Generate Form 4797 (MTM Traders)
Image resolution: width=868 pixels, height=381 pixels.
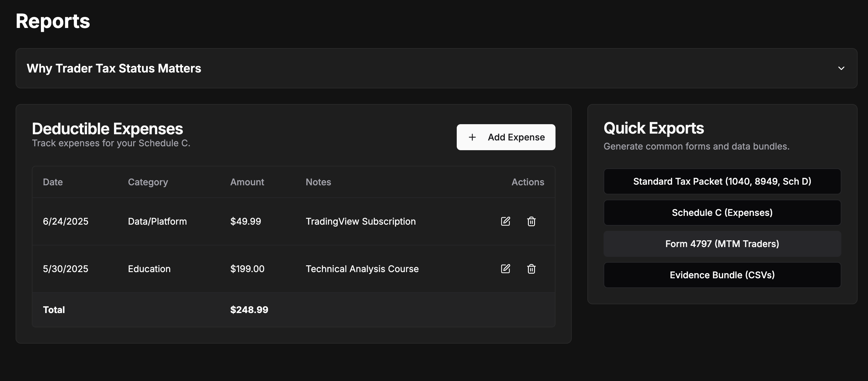click(x=722, y=244)
